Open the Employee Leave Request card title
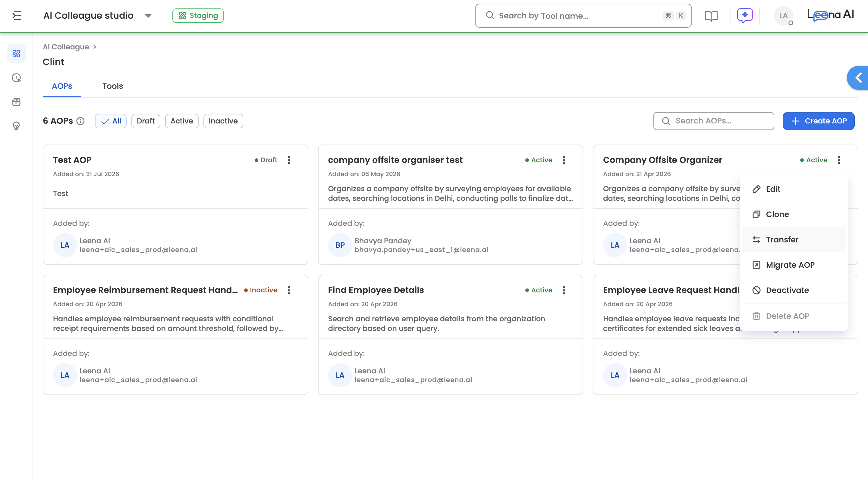 click(671, 290)
